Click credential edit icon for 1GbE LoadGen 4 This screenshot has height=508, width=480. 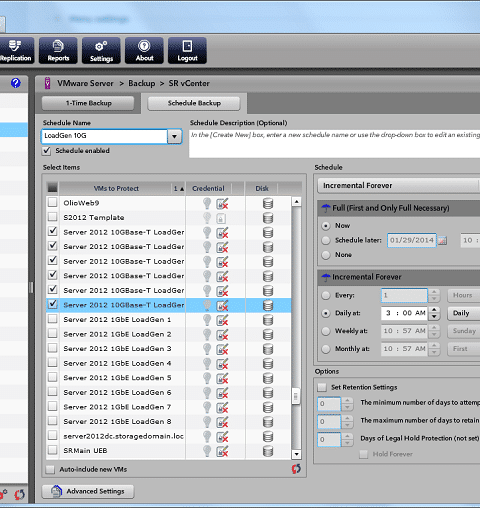(222, 364)
